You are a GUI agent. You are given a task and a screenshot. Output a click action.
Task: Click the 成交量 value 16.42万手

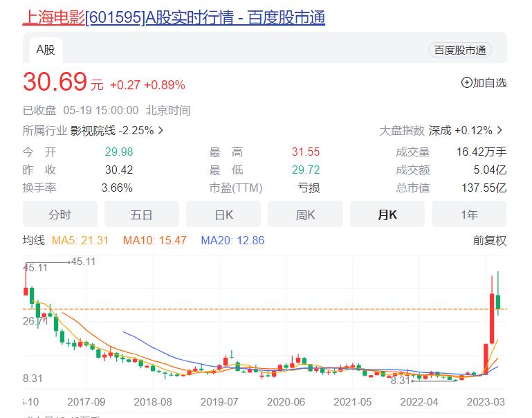[481, 152]
